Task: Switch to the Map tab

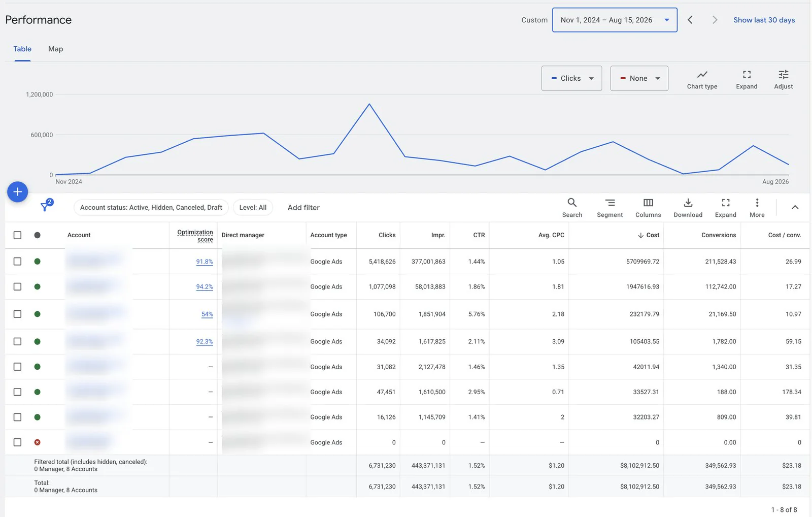Action: click(x=56, y=49)
